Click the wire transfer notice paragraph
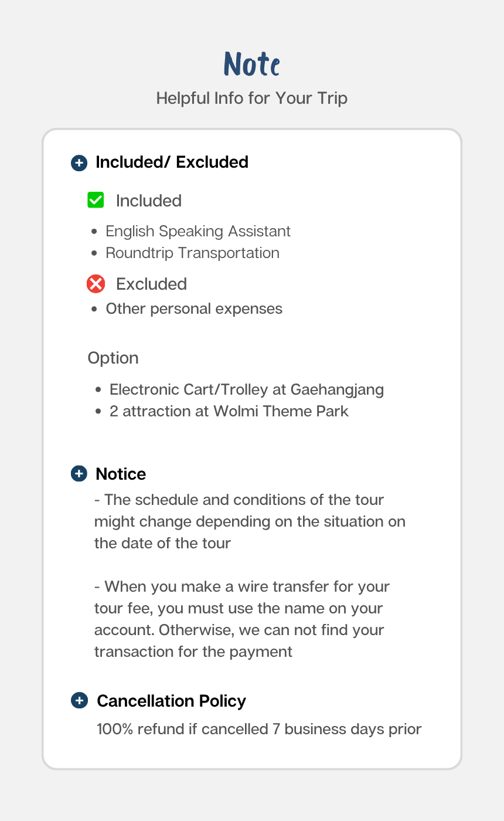Screen dimensions: 504x821 (242, 619)
